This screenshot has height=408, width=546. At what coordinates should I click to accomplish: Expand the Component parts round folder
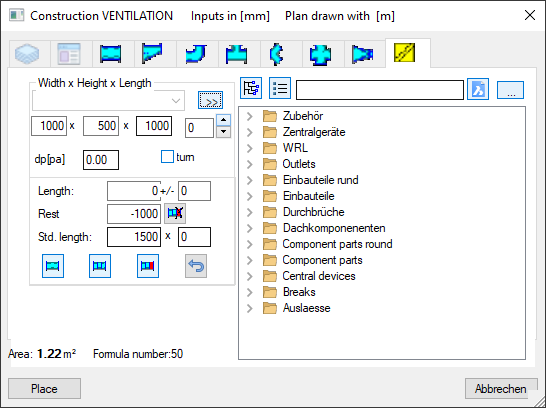250,244
